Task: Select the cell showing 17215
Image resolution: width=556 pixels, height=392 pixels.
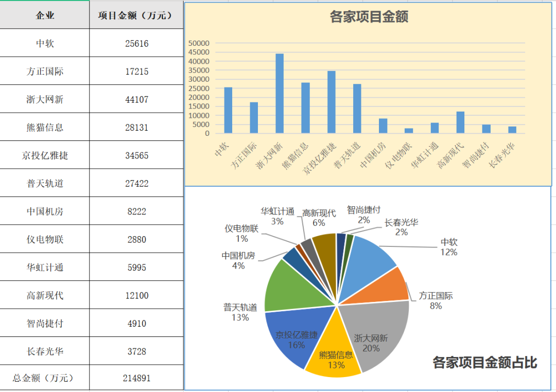Action: [x=136, y=71]
